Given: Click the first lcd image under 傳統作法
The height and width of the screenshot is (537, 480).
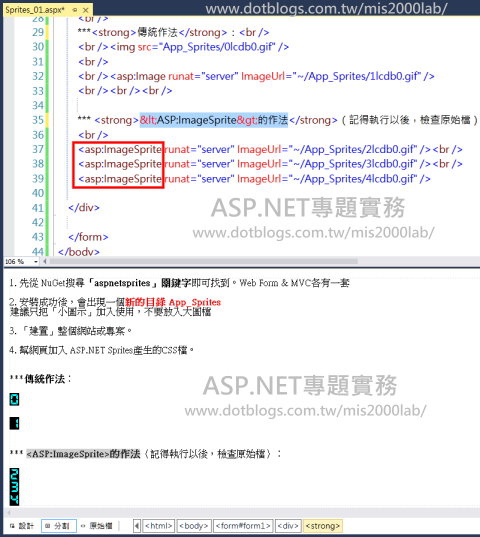Looking at the screenshot, I should 14,399.
